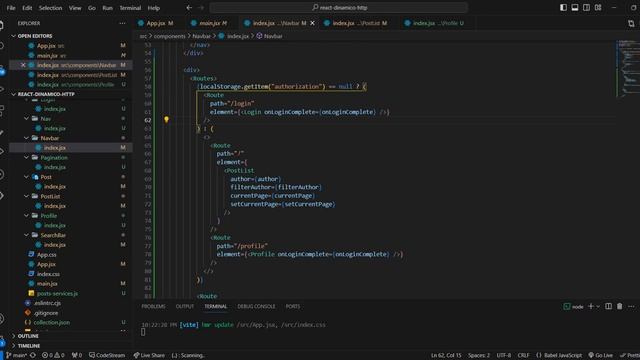
Task: Toggle the primary side bar layout icon
Action: pyautogui.click(x=563, y=7)
